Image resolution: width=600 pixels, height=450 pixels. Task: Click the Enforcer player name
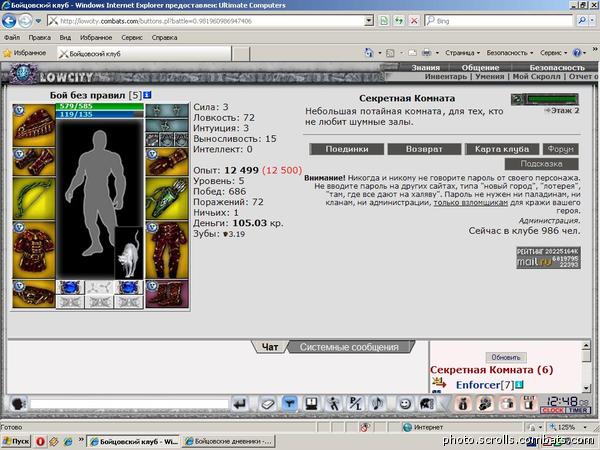[480, 385]
